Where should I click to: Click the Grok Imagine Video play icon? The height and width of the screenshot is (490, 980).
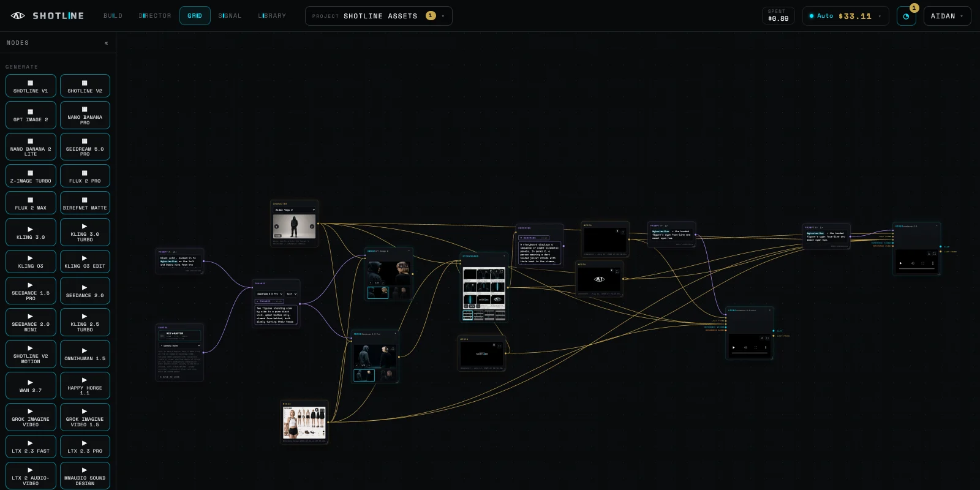click(x=31, y=412)
